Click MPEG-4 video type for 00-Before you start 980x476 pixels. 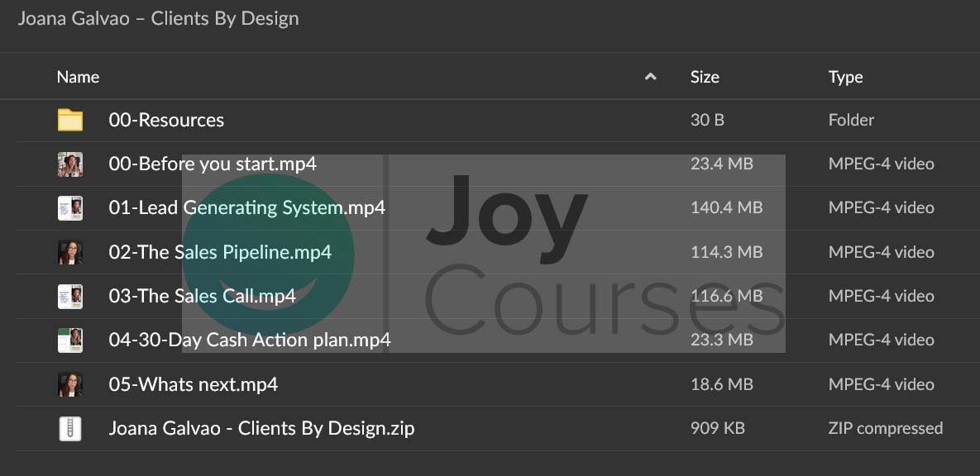[882, 164]
